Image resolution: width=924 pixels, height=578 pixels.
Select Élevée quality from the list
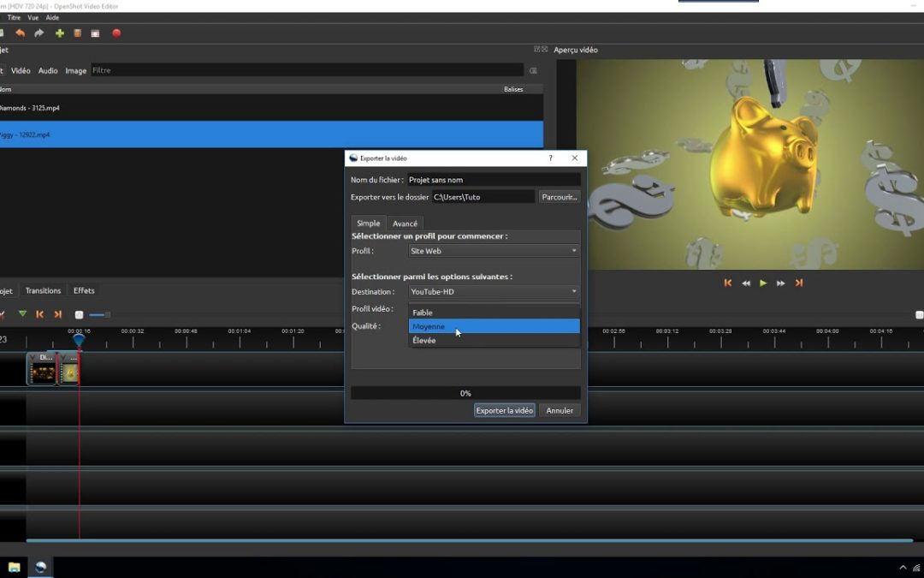(x=494, y=340)
